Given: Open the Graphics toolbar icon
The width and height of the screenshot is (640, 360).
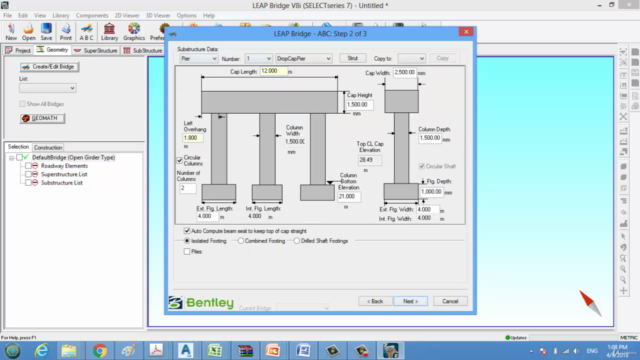Looking at the screenshot, I should pyautogui.click(x=134, y=32).
